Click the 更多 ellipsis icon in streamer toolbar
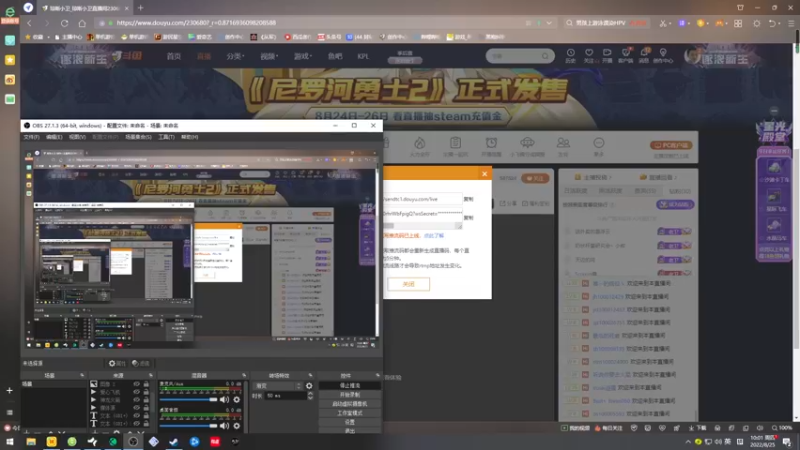This screenshot has width=800, height=450. coord(598,143)
